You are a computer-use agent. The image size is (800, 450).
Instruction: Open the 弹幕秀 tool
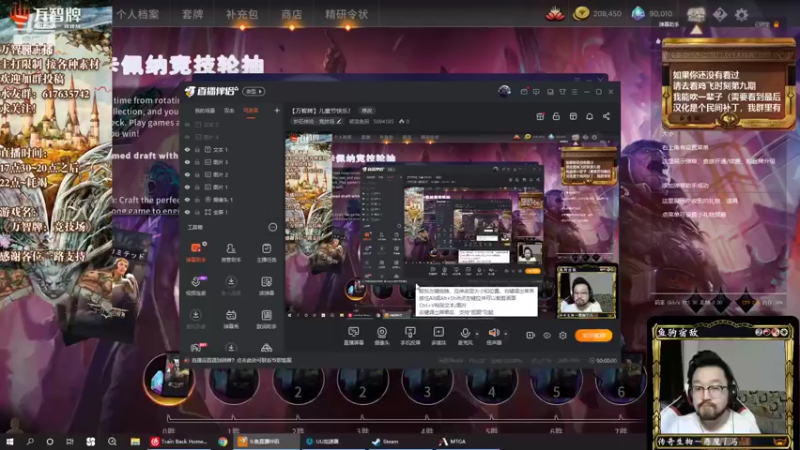point(231,319)
